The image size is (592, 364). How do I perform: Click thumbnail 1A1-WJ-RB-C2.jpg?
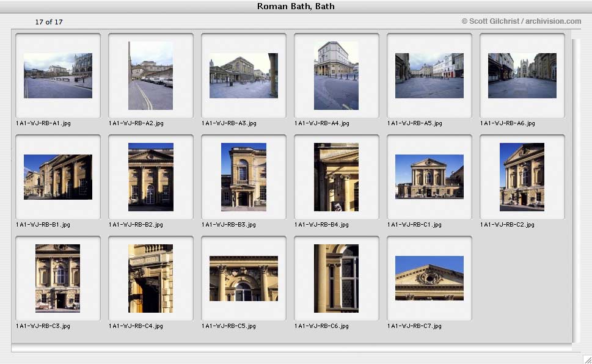pos(522,177)
